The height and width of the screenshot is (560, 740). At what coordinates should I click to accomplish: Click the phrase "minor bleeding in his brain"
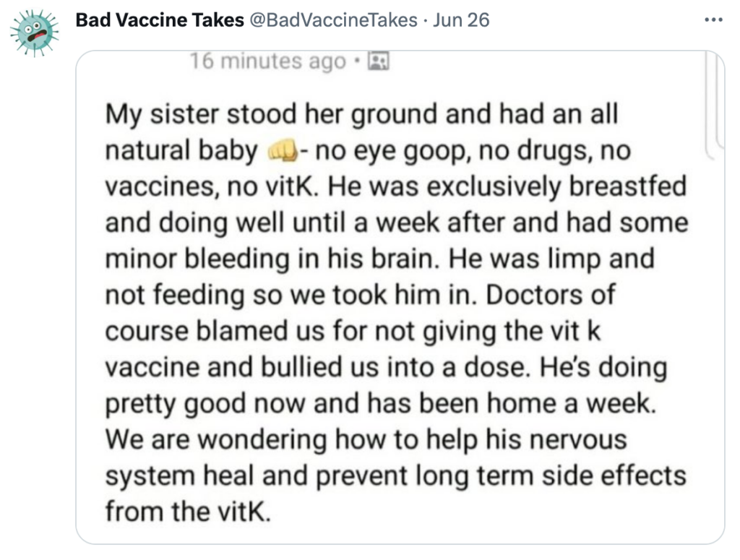[272, 259]
